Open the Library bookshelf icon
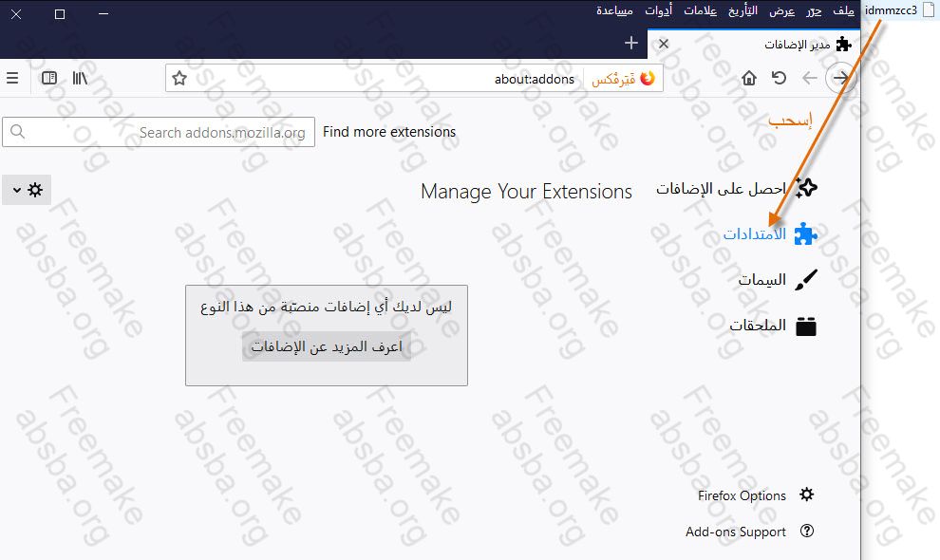This screenshot has height=560, width=940. point(80,78)
